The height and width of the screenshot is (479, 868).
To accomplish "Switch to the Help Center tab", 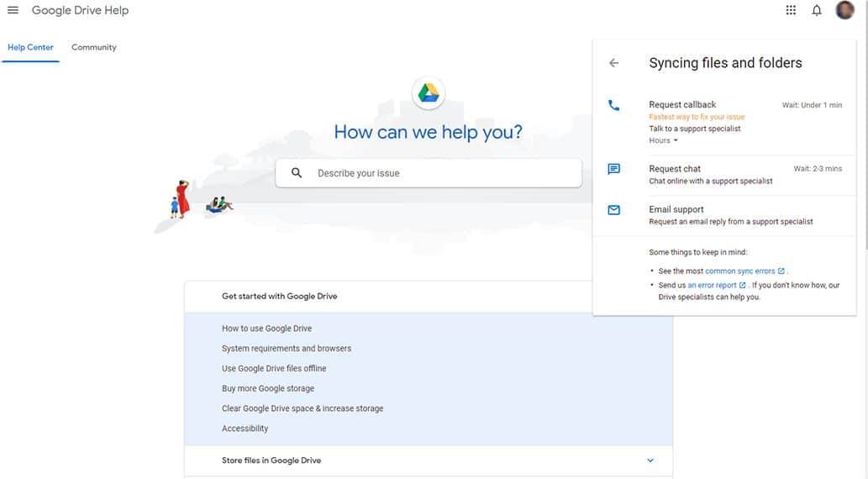I will click(30, 48).
